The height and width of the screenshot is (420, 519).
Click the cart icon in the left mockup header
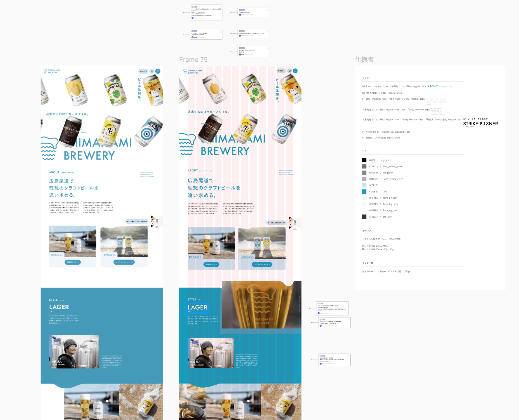point(152,71)
